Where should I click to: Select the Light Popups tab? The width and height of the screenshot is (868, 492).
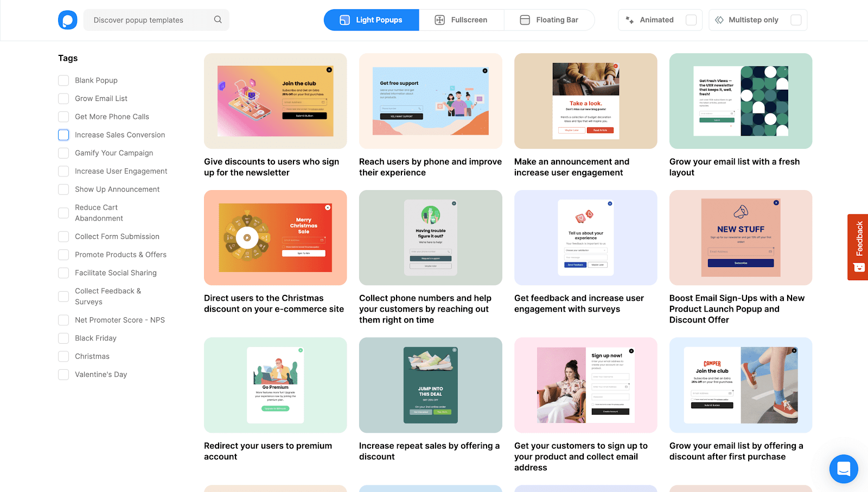pos(371,20)
